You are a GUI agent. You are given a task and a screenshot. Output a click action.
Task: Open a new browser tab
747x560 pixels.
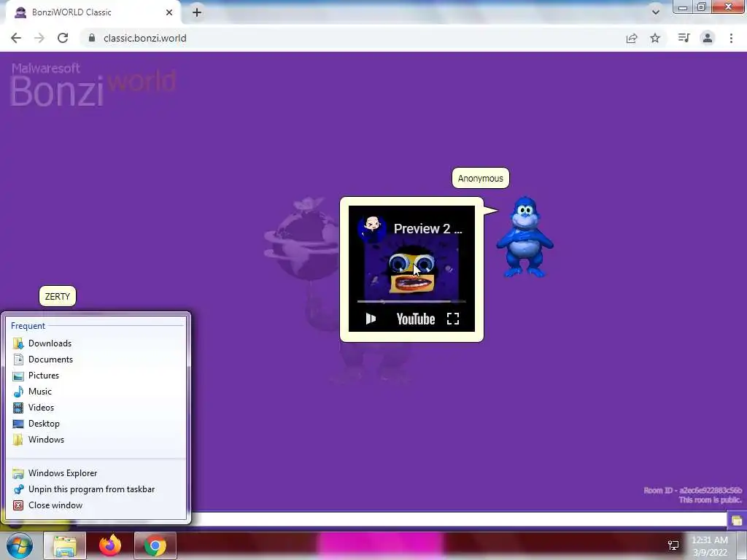197,12
